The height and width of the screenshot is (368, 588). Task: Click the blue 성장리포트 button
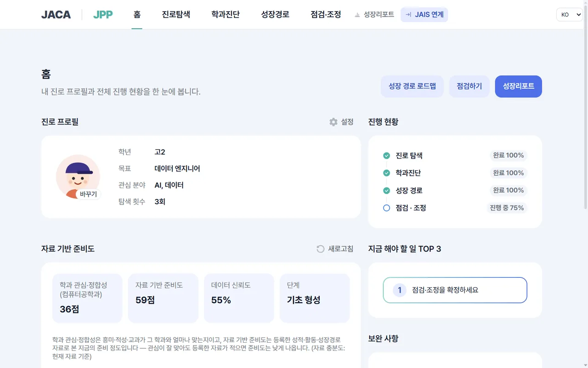(518, 86)
